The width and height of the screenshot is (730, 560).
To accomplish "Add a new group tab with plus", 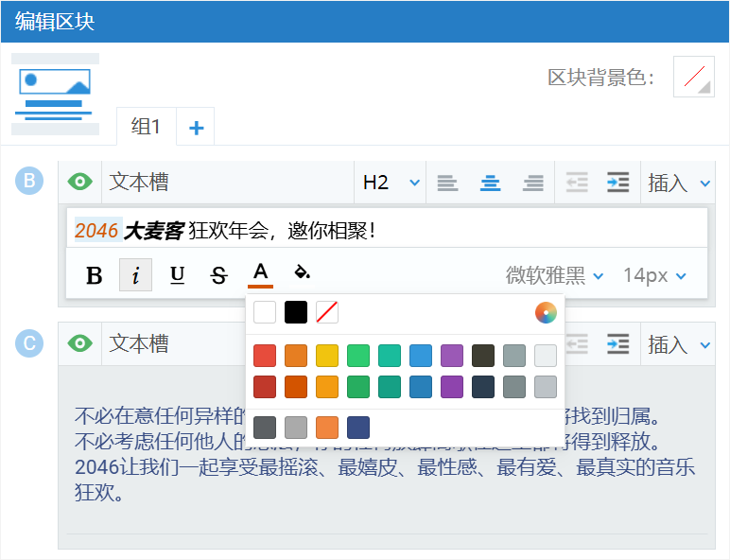I will (x=197, y=128).
